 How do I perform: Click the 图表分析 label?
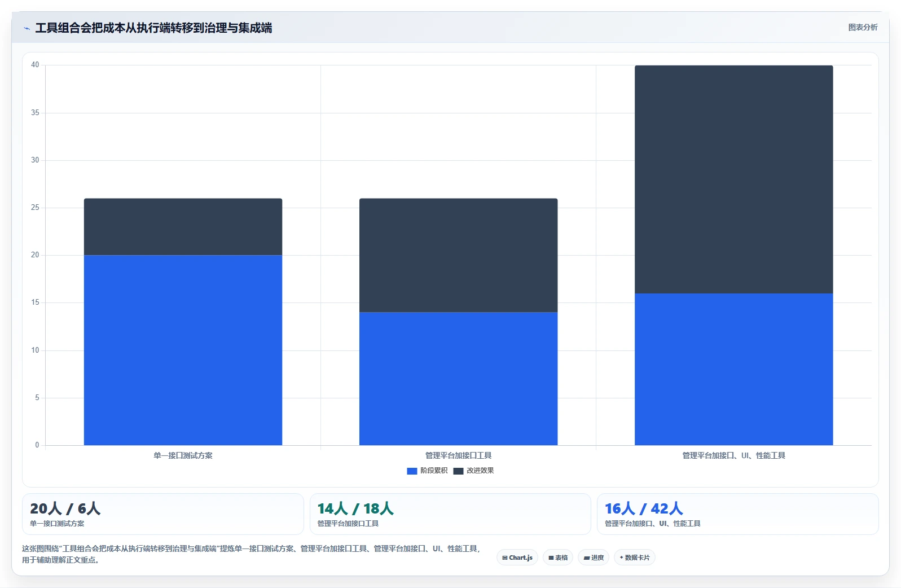tap(863, 27)
